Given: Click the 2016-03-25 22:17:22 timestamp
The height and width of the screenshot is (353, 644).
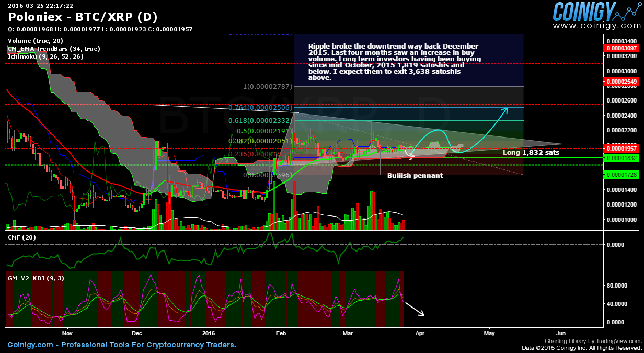Looking at the screenshot, I should (40, 5).
